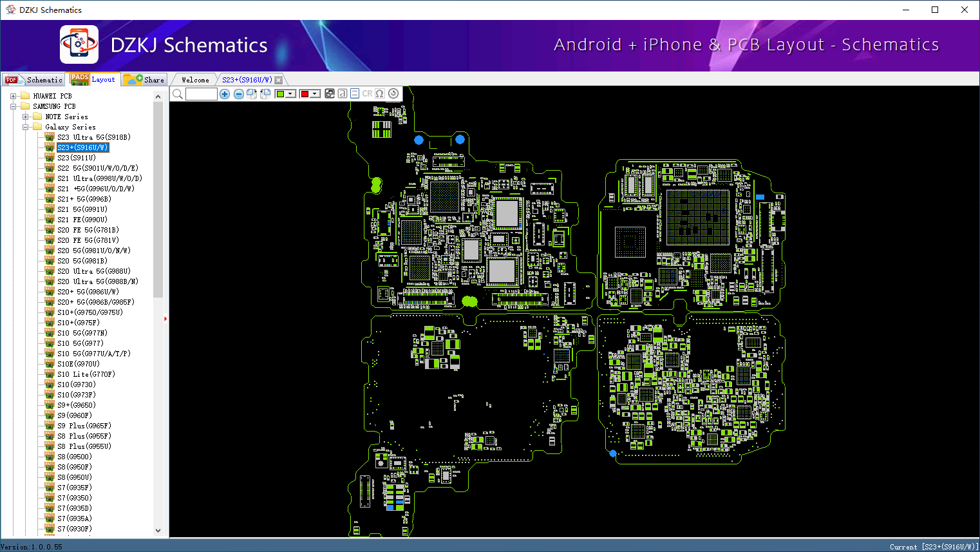The height and width of the screenshot is (552, 980).
Task: Open S9 Plus(G965F) layout
Action: [x=84, y=426]
